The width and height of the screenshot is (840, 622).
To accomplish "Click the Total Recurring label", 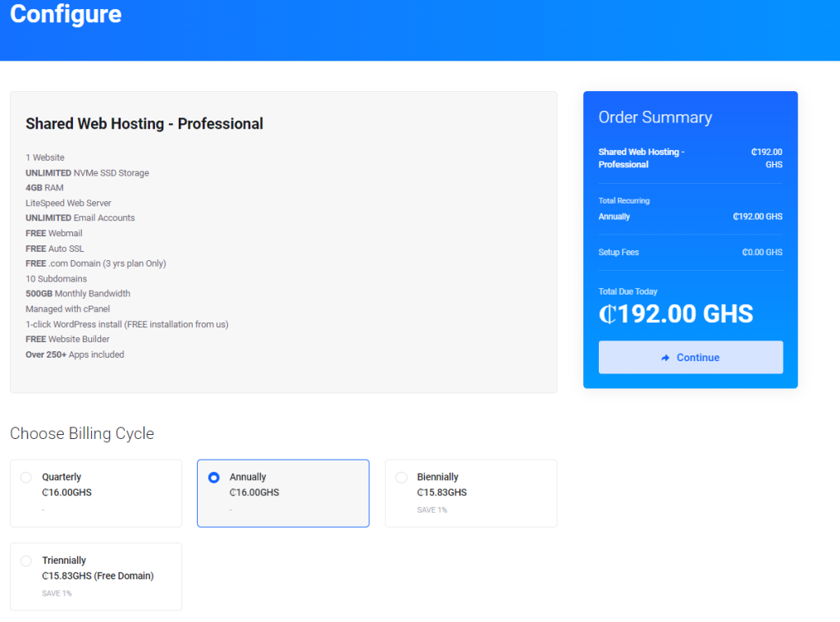I will pos(624,201).
